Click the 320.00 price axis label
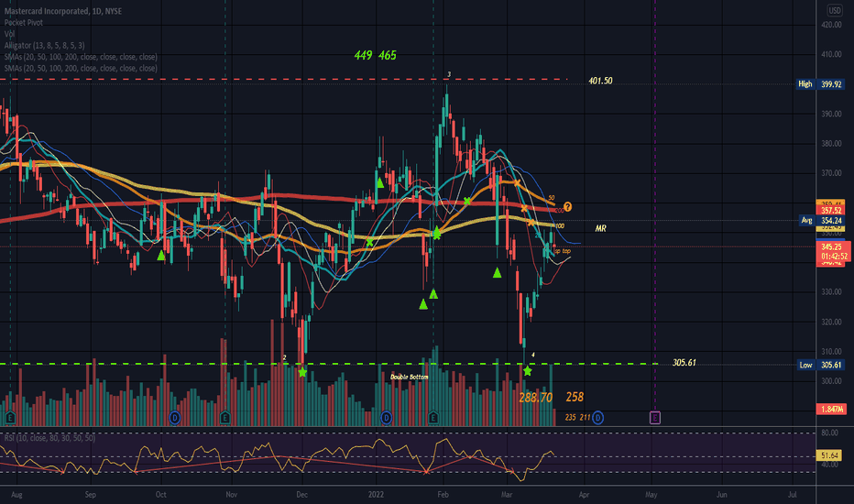854x504 pixels. pos(831,322)
